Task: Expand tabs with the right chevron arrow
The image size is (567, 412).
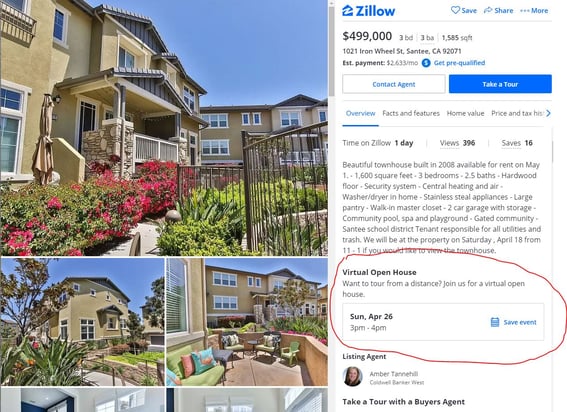Action: 548,113
